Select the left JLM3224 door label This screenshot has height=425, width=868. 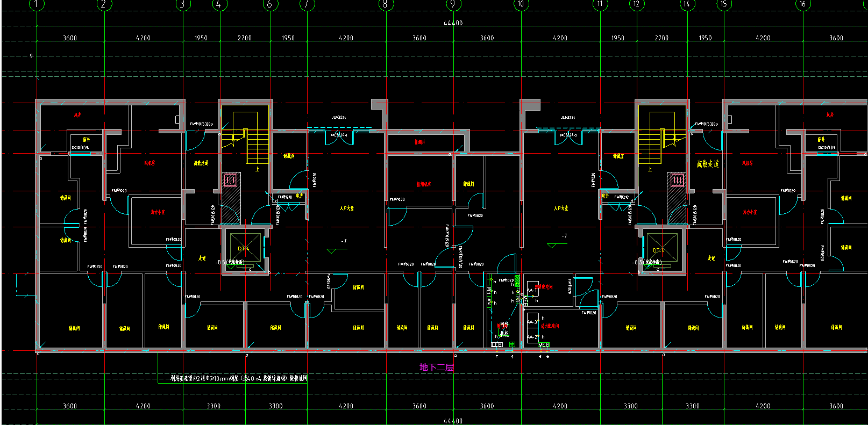(339, 117)
